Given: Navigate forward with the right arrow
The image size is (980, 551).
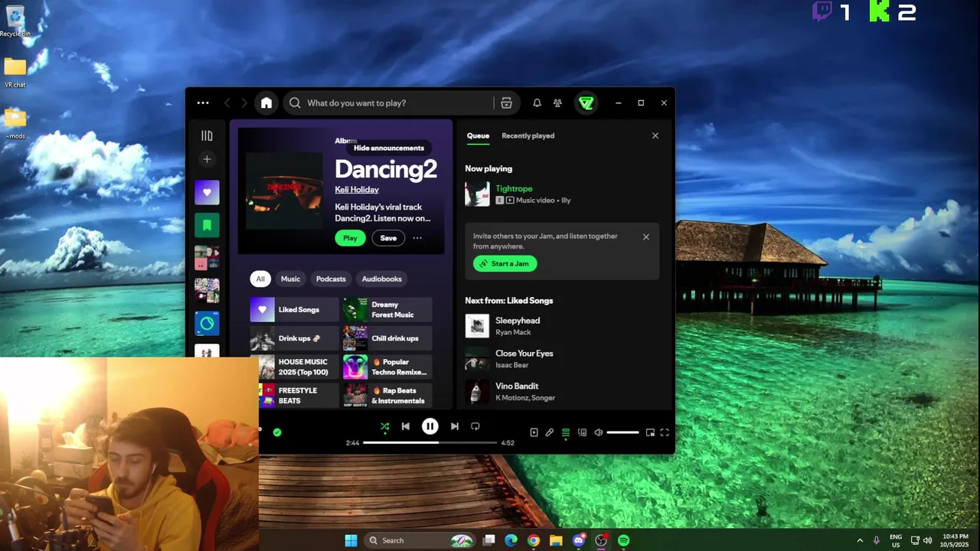Looking at the screenshot, I should (x=244, y=103).
